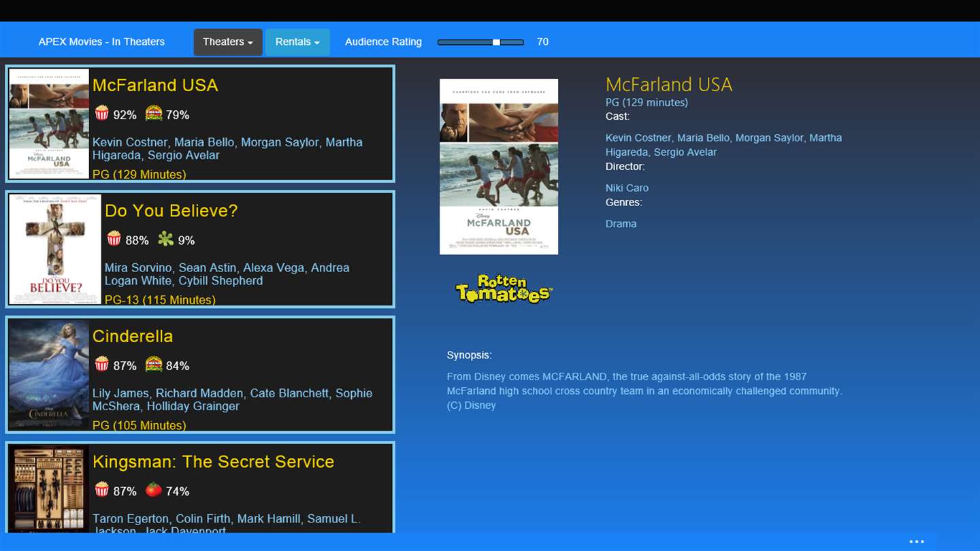This screenshot has height=551, width=980.
Task: Open the Rentals dropdown
Action: pos(297,42)
